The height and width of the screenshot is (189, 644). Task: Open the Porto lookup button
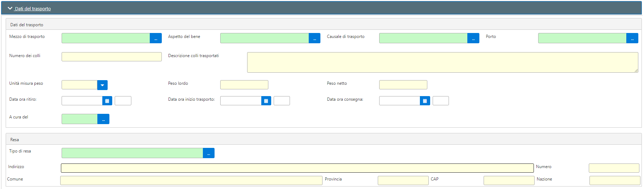tap(632, 38)
